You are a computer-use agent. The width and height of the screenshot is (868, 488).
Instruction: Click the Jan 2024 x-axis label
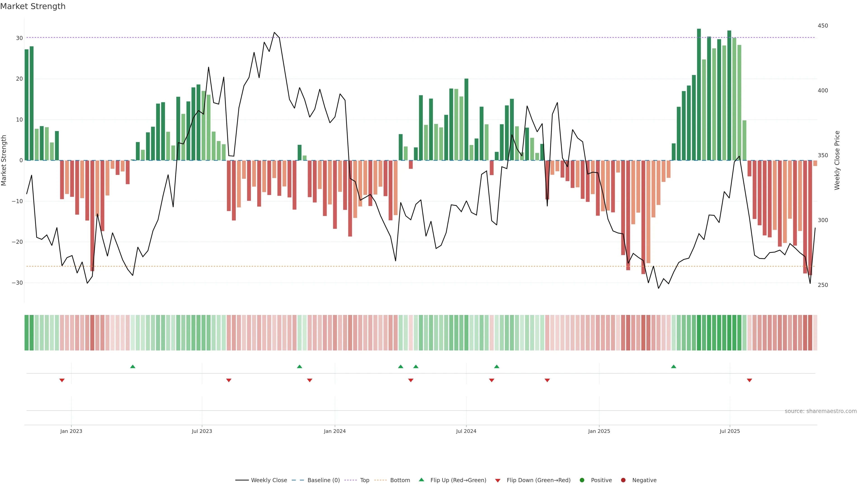[x=335, y=431]
